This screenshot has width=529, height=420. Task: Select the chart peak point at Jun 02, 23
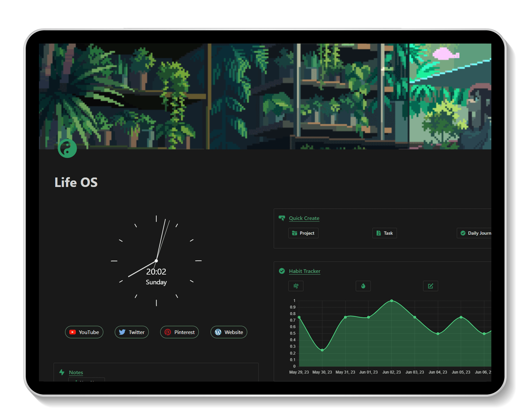click(392, 301)
